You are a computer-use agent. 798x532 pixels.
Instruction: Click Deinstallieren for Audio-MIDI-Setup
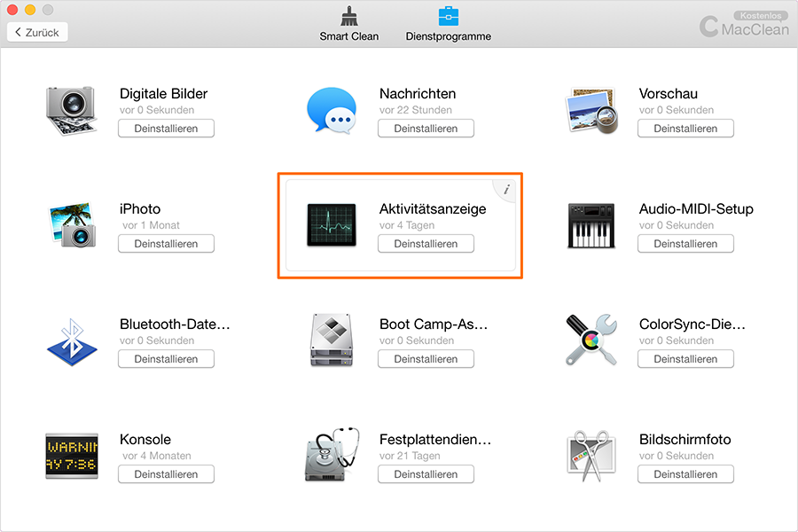[x=685, y=243]
